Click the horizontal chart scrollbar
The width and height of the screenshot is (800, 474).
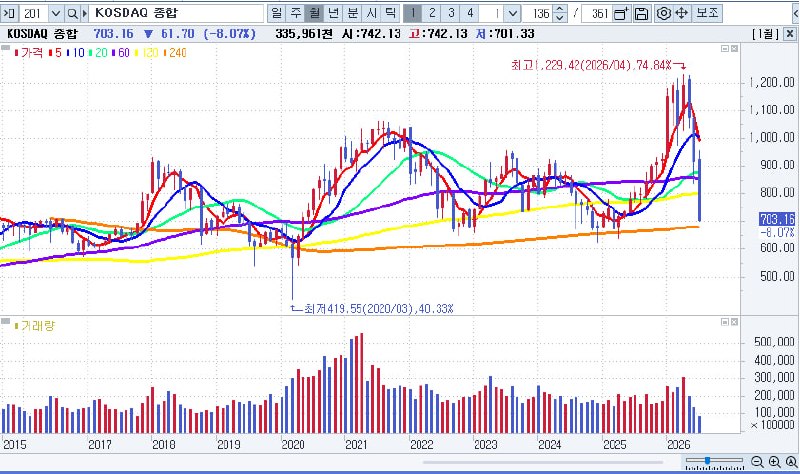click(543, 462)
